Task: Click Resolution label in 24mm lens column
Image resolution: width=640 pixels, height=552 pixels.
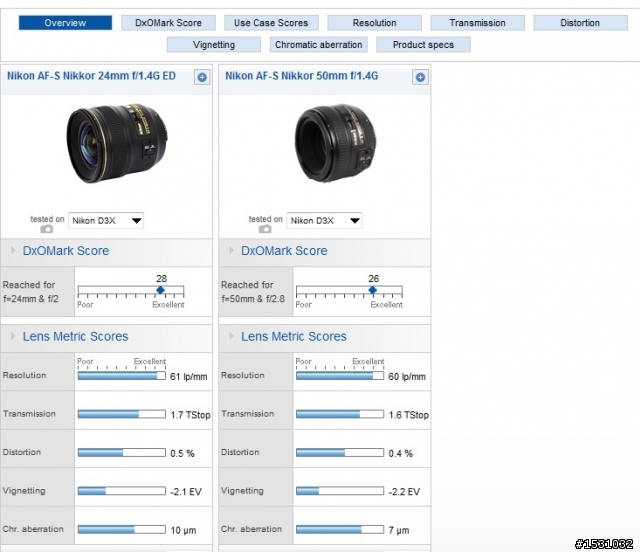Action: (x=24, y=375)
